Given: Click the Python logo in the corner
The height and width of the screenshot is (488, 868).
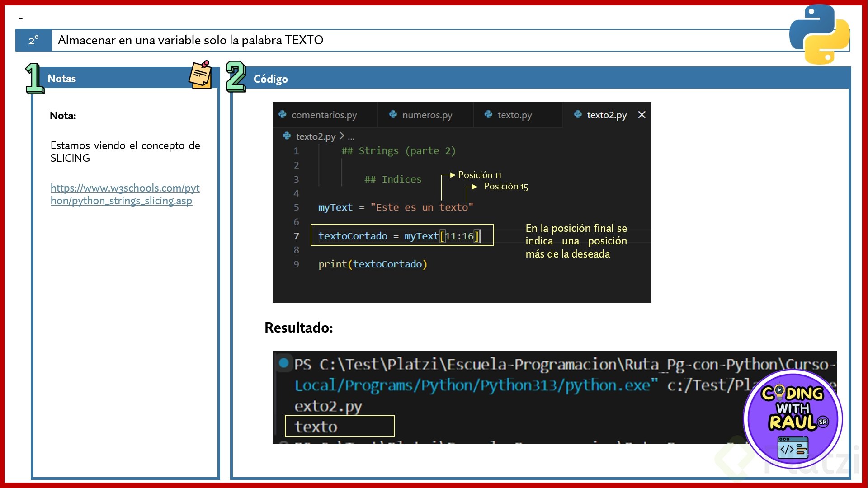Looking at the screenshot, I should [x=819, y=35].
